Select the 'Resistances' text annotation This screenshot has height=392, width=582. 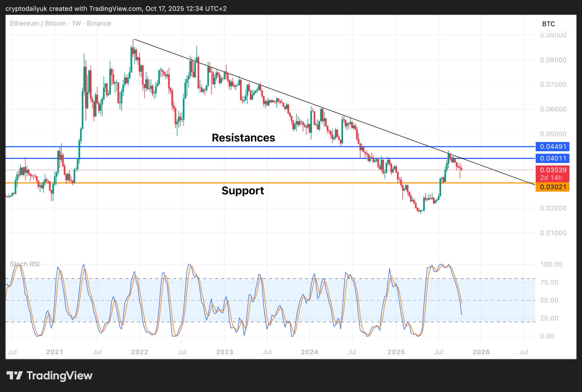[x=244, y=138]
